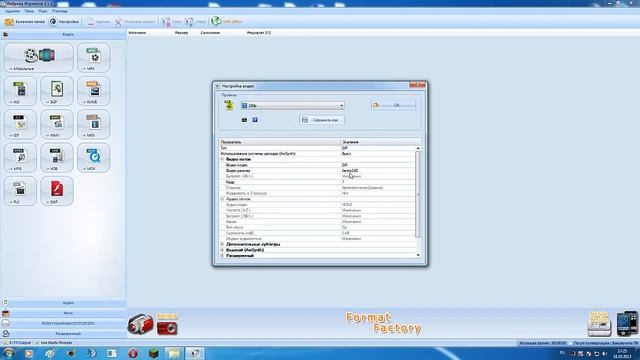This screenshot has height=360, width=640.
Task: Select the MP4 conversion tile
Action: [93, 58]
